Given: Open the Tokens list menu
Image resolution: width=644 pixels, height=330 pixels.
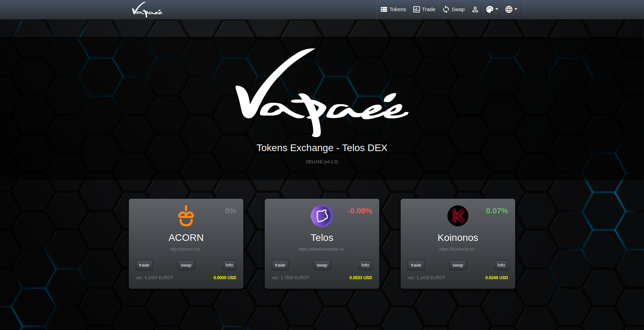Looking at the screenshot, I should 393,9.
